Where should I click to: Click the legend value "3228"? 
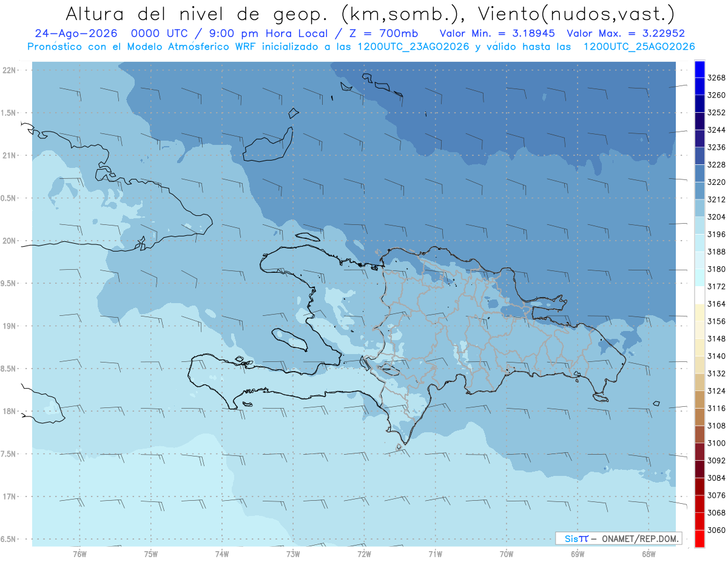716,165
